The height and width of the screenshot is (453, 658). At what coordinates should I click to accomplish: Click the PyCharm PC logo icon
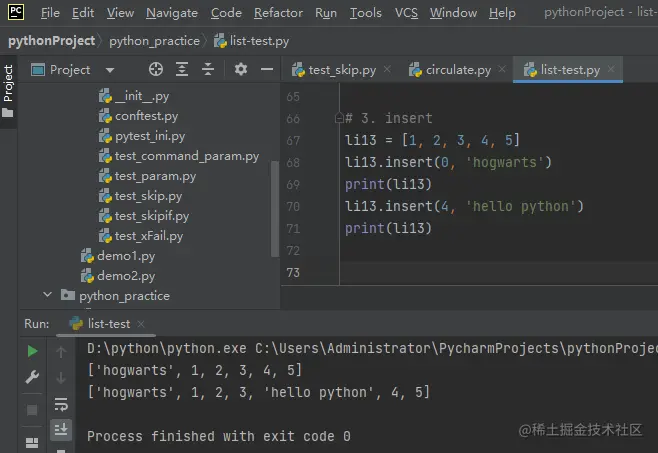[16, 12]
